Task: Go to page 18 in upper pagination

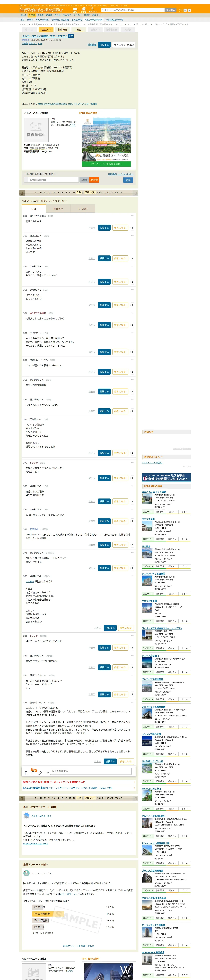Action: pyautogui.click(x=74, y=193)
